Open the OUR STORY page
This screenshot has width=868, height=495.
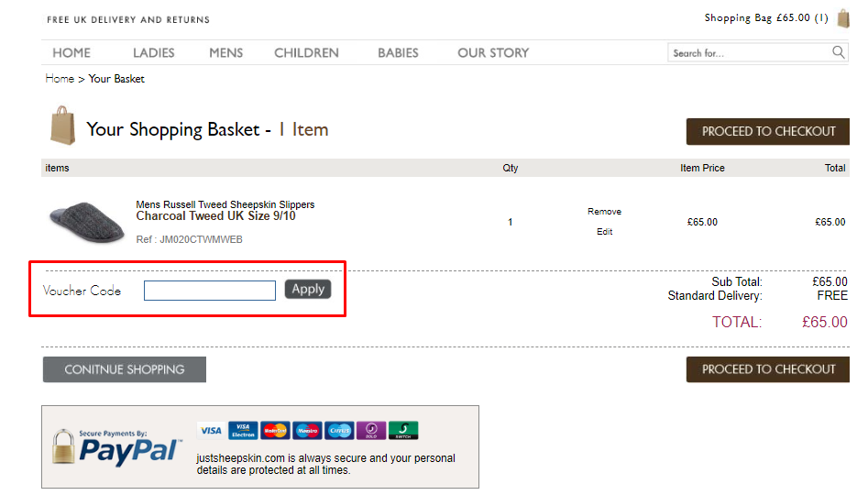(x=493, y=52)
